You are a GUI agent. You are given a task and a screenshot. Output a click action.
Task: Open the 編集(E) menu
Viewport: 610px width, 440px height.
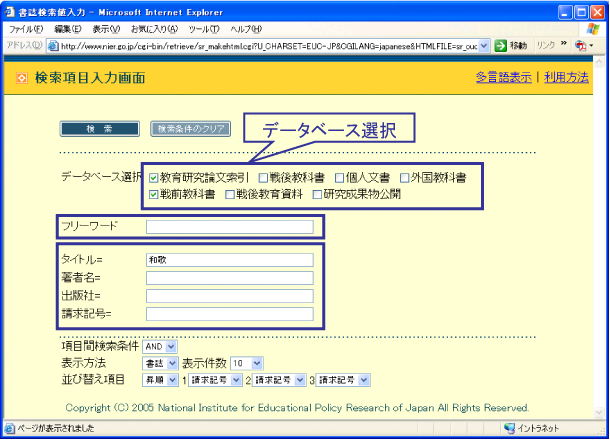coord(68,29)
